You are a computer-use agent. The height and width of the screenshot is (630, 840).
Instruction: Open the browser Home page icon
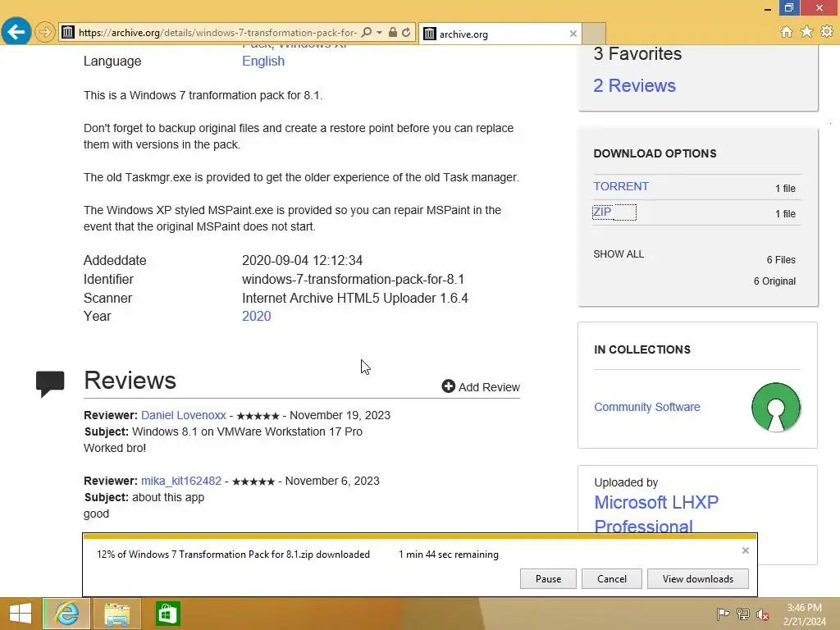[787, 32]
